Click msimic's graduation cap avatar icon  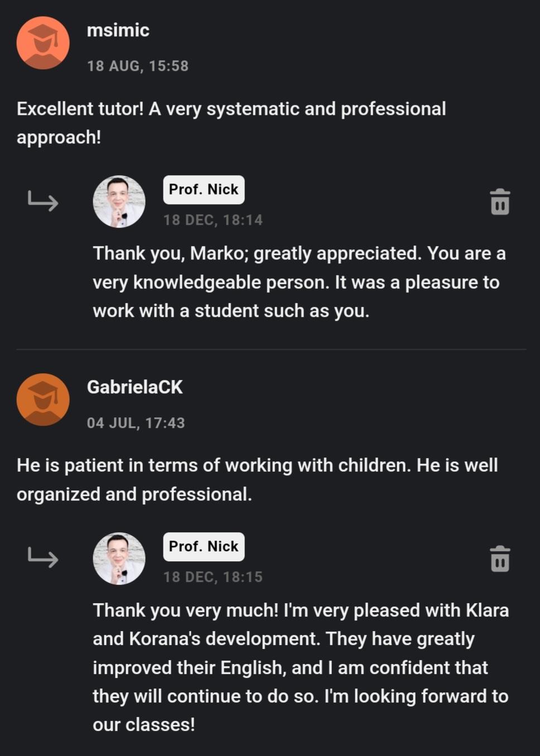pos(43,43)
